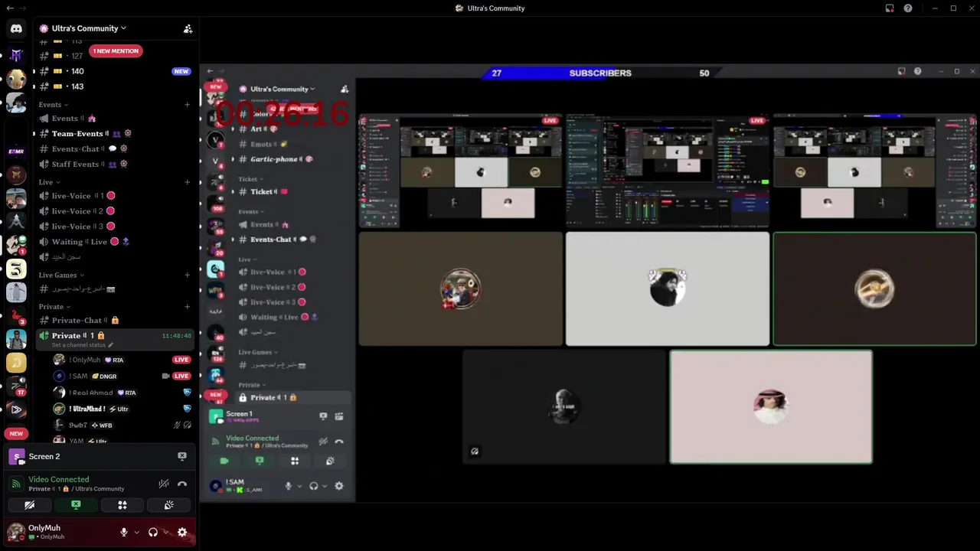Add a channel to the Events category
This screenshot has height=551, width=980.
point(188,105)
